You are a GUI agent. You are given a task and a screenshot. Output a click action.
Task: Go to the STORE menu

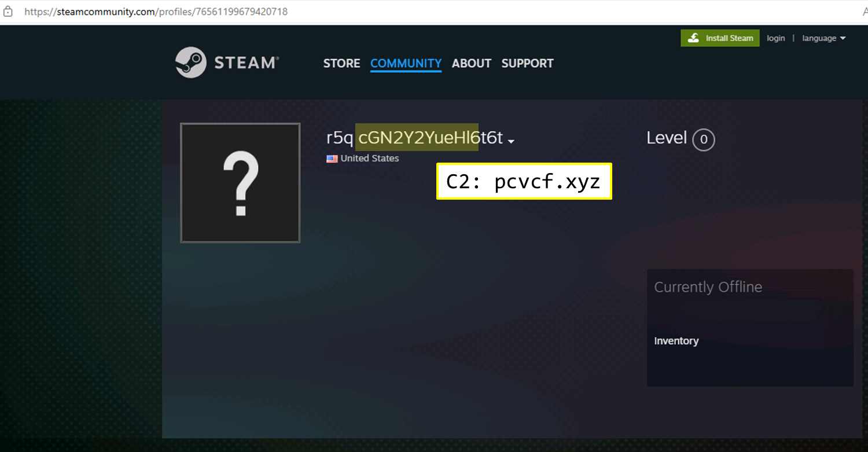tap(341, 64)
